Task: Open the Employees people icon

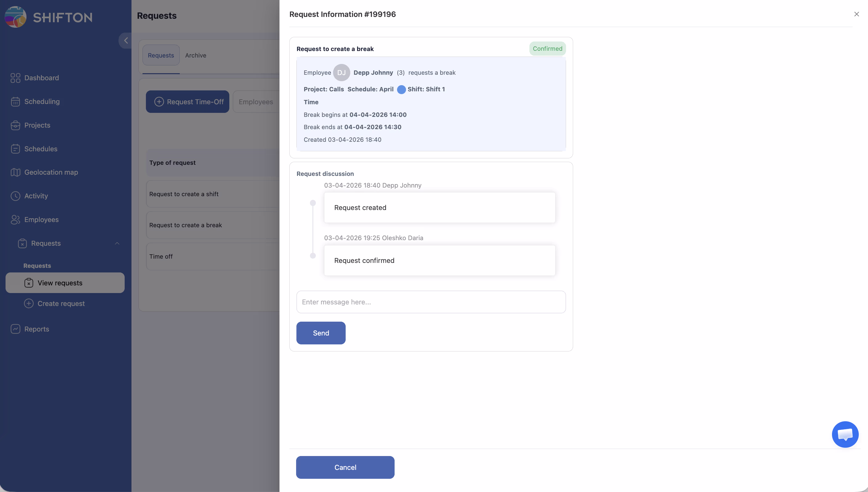Action: [15, 220]
